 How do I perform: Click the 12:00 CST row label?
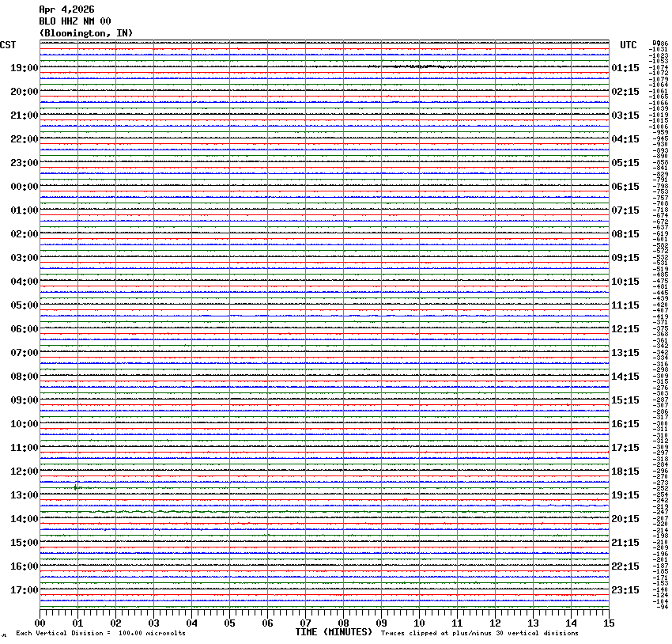pyautogui.click(x=25, y=472)
